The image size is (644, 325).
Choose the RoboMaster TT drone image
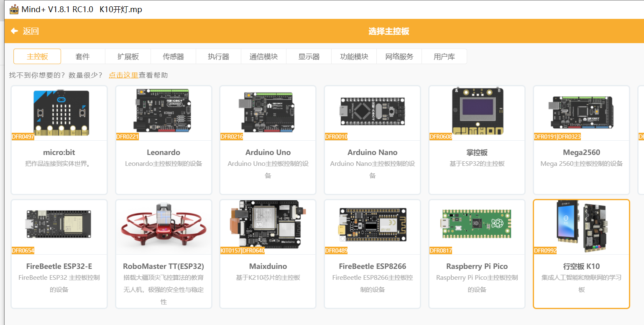(x=164, y=224)
